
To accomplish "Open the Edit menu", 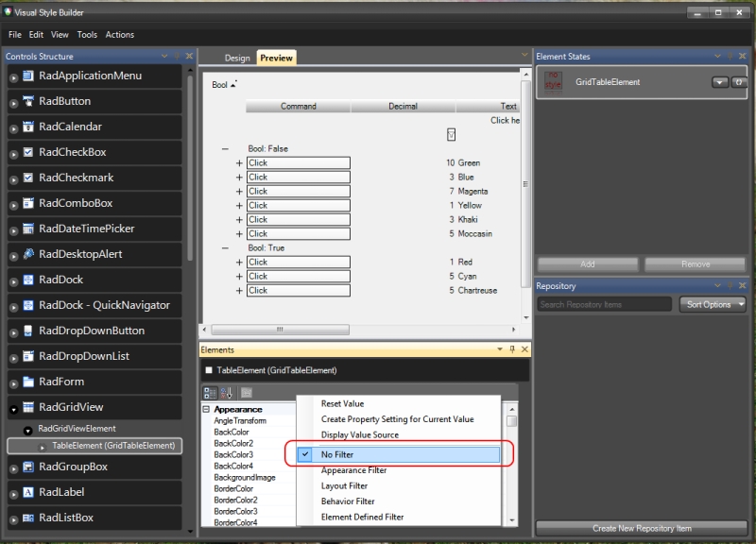I will 36,35.
